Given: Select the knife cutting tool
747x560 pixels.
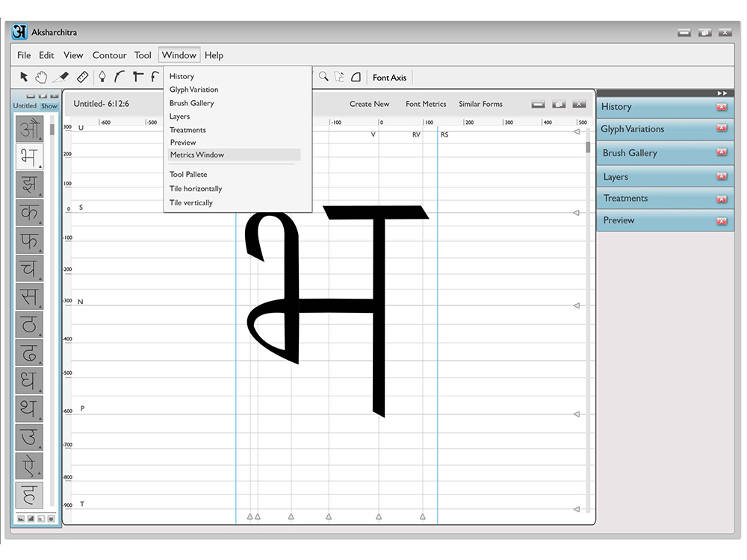Looking at the screenshot, I should (x=61, y=77).
